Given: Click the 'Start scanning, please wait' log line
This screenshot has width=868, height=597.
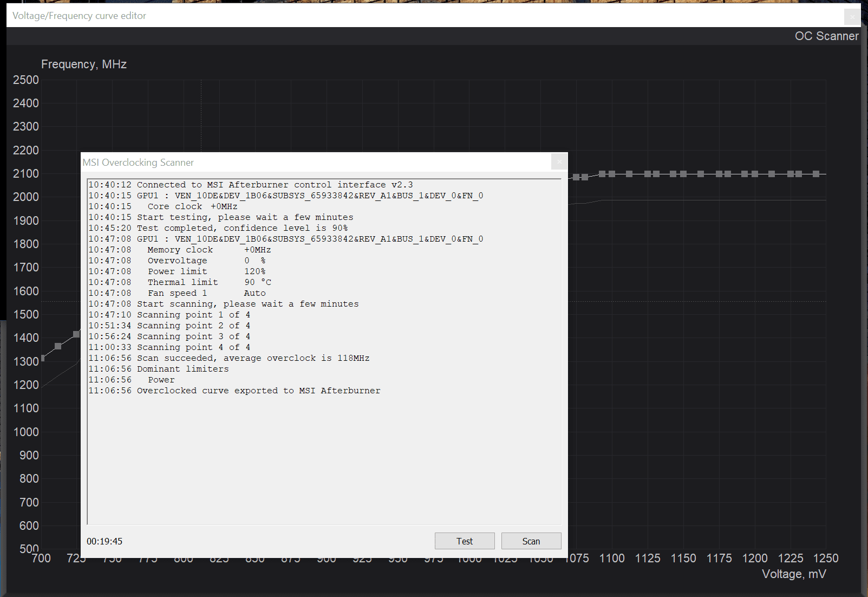Looking at the screenshot, I should point(224,304).
